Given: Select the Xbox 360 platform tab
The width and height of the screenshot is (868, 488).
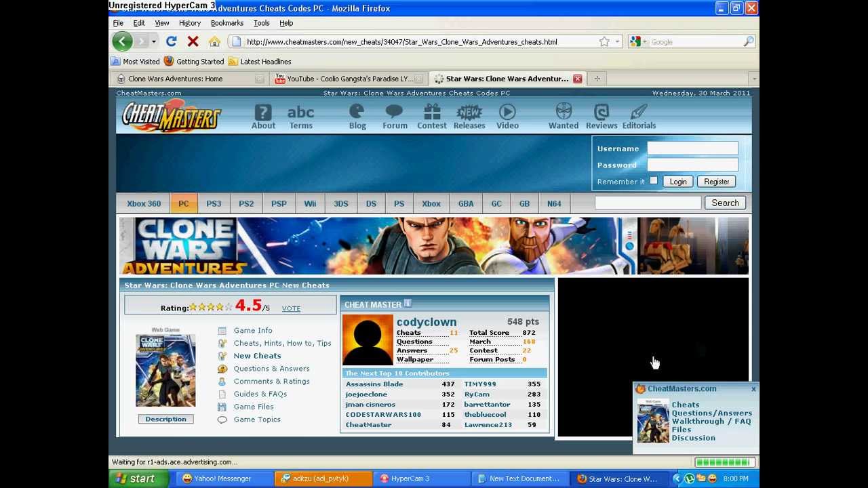Looking at the screenshot, I should 144,203.
